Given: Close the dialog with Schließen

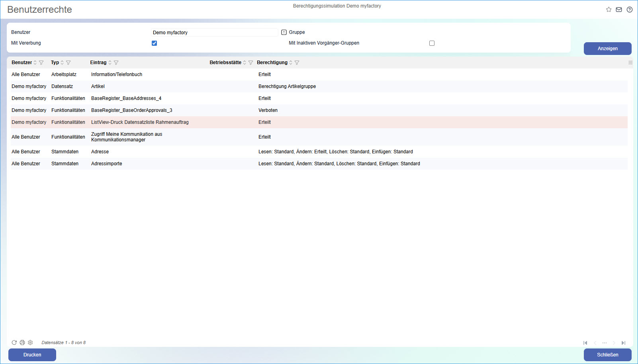Looking at the screenshot, I should pos(607,355).
